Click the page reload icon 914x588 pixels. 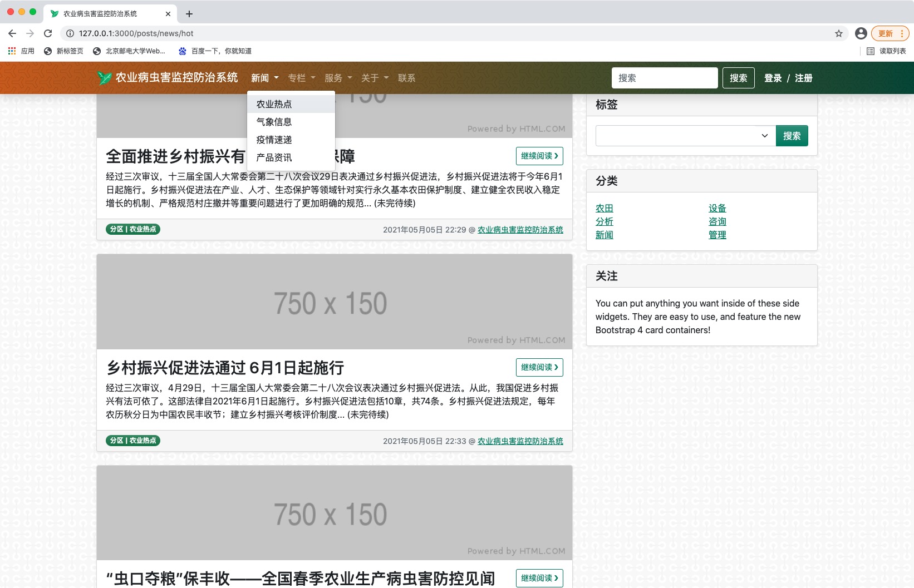click(x=47, y=33)
